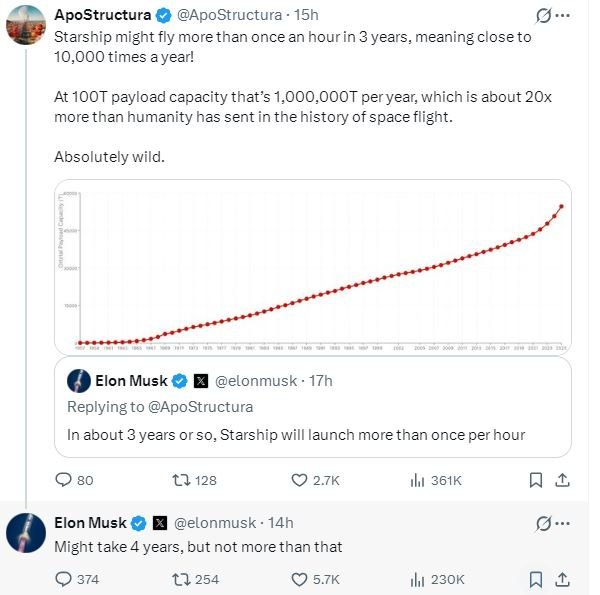The image size is (600, 595).
Task: Repost the ApoStructura post
Action: (181, 480)
